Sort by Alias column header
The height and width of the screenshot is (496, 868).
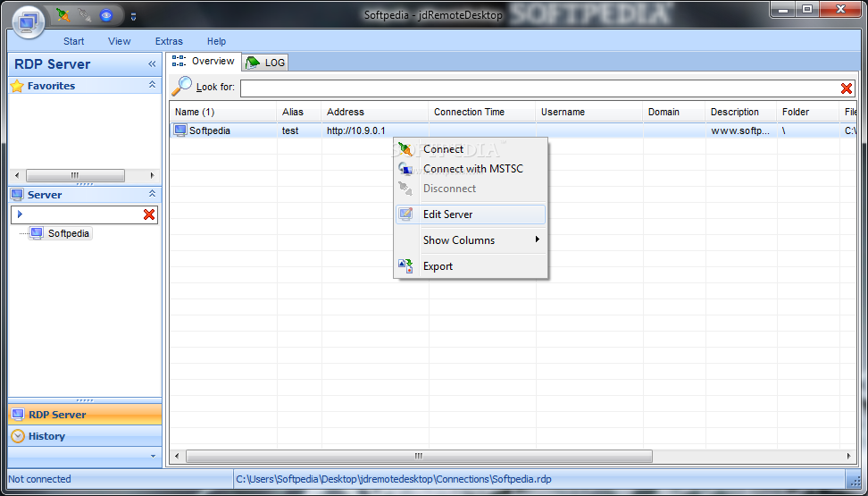pos(299,112)
